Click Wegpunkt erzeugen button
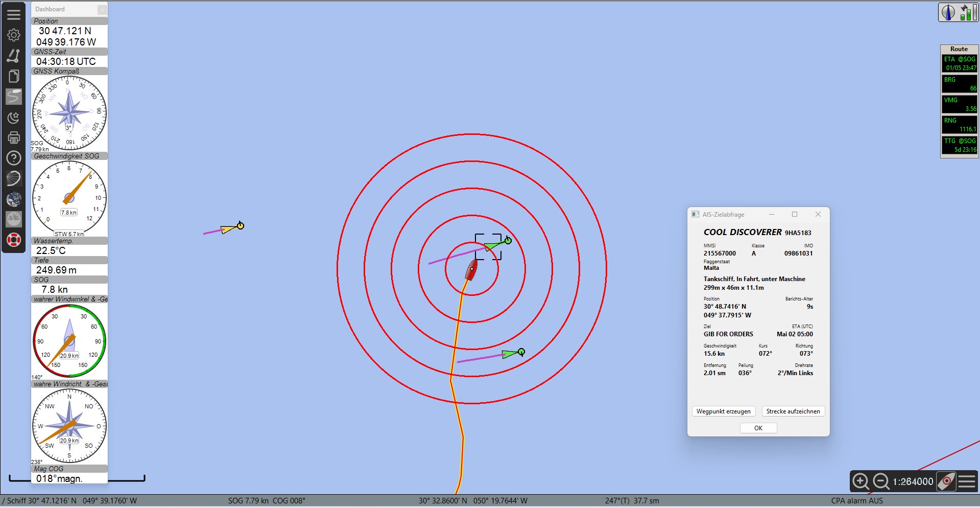Image resolution: width=980 pixels, height=508 pixels. (724, 411)
